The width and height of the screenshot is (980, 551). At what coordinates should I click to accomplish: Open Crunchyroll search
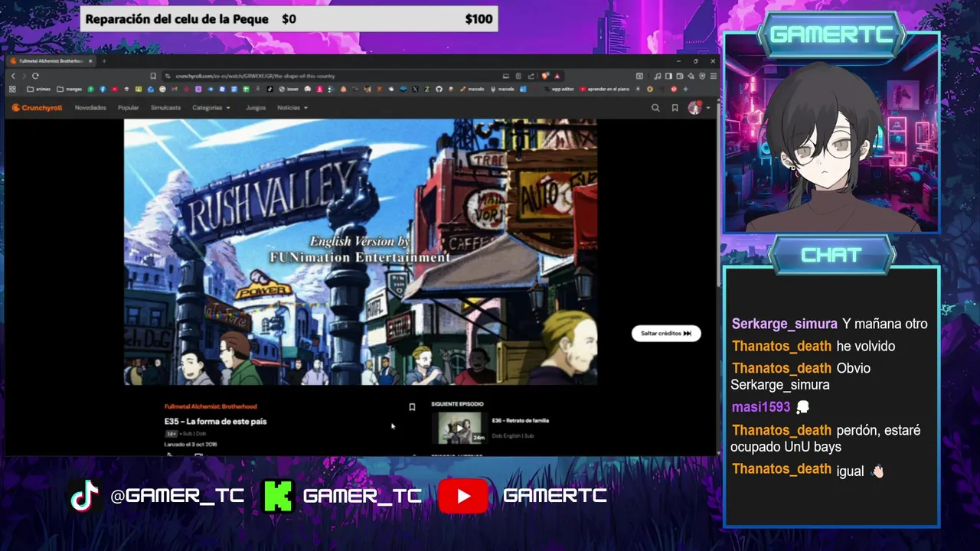655,108
